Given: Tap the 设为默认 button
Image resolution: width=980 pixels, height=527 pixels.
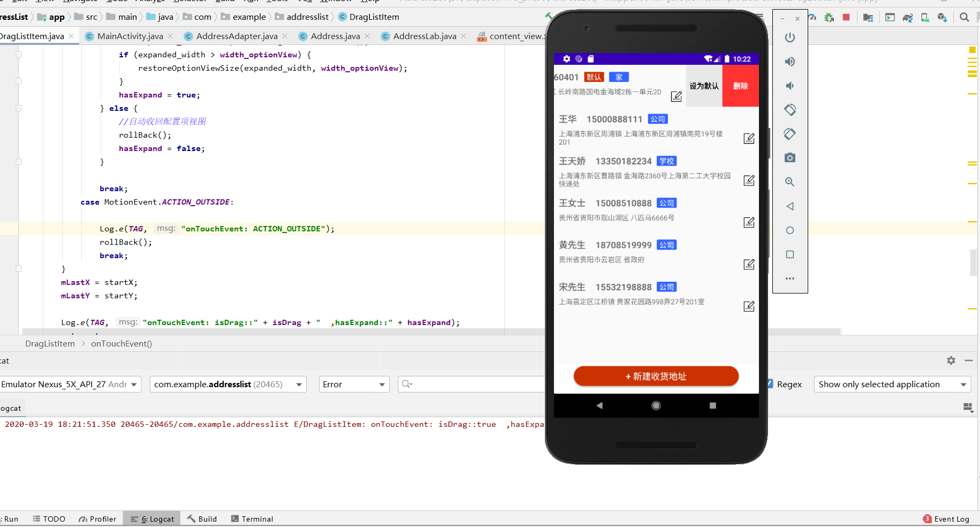Looking at the screenshot, I should (704, 86).
